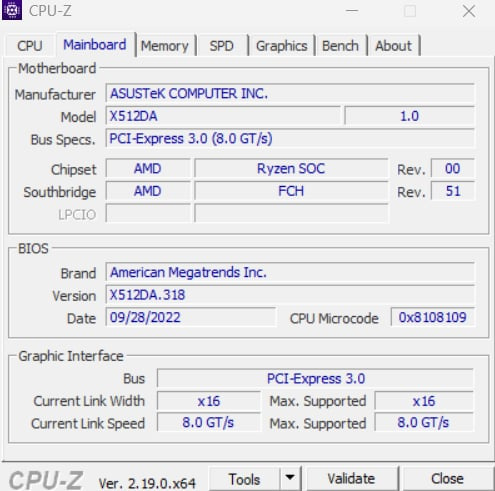Open the Graphics tab
This screenshot has width=495, height=491.
[282, 46]
